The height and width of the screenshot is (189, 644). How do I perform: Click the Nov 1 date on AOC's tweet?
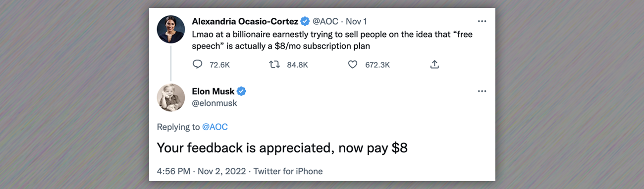tap(356, 21)
